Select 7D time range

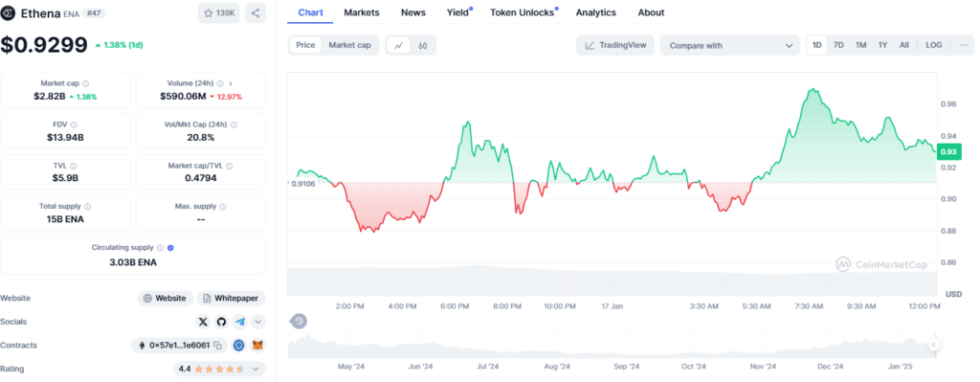tap(838, 45)
